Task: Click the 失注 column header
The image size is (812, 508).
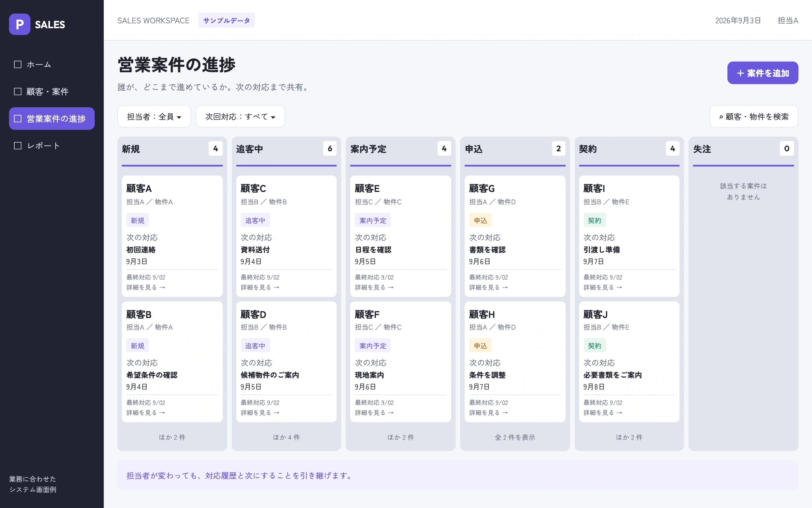Action: tap(702, 149)
